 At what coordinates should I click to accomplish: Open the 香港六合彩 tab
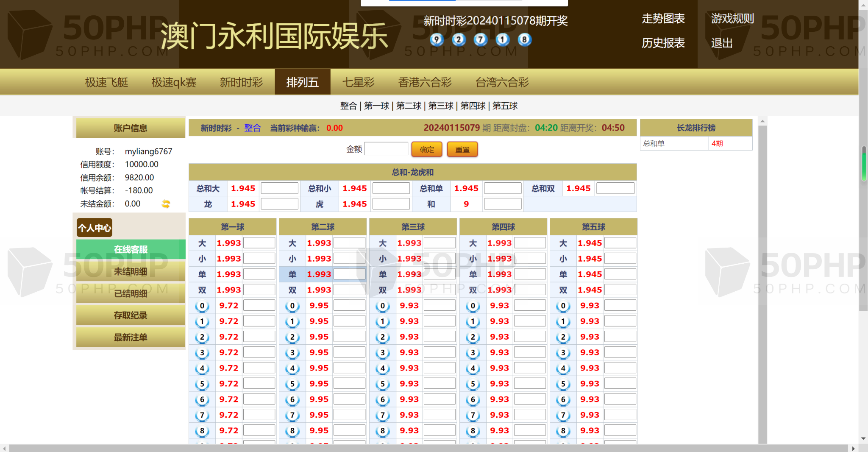(425, 82)
